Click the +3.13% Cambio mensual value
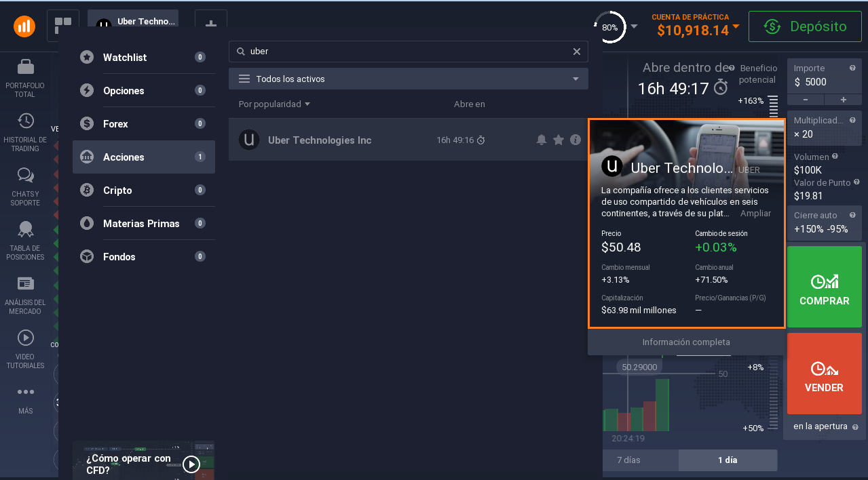868x480 pixels. pyautogui.click(x=616, y=280)
